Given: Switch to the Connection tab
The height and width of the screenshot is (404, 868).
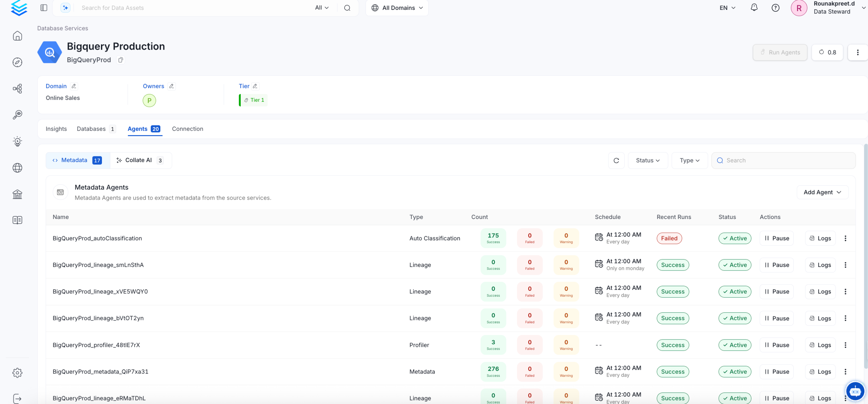Looking at the screenshot, I should point(187,129).
